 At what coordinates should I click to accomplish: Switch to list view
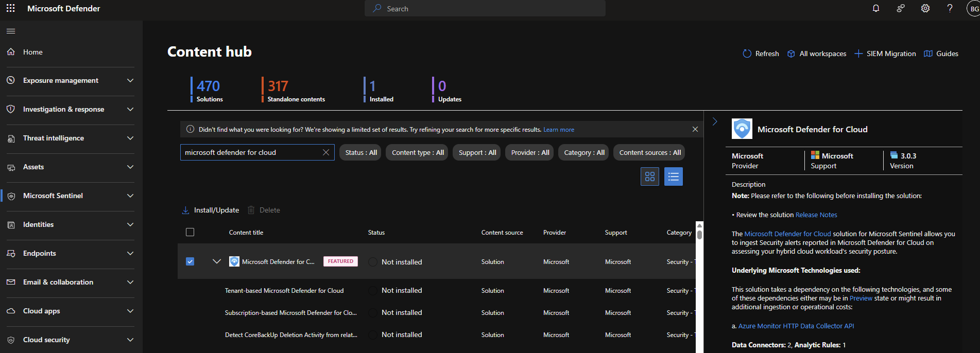tap(673, 177)
